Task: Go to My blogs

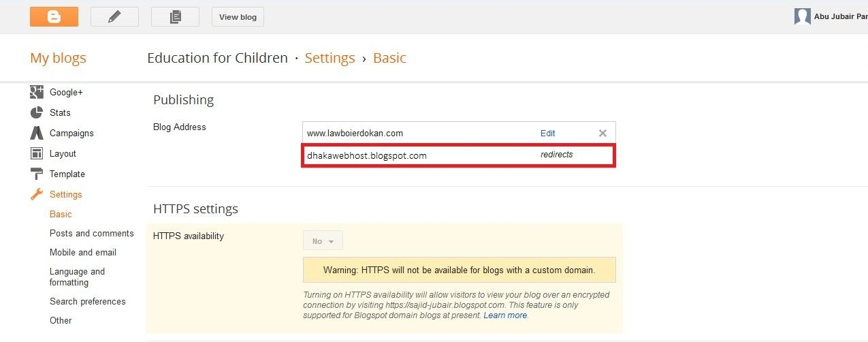Action: 58,58
